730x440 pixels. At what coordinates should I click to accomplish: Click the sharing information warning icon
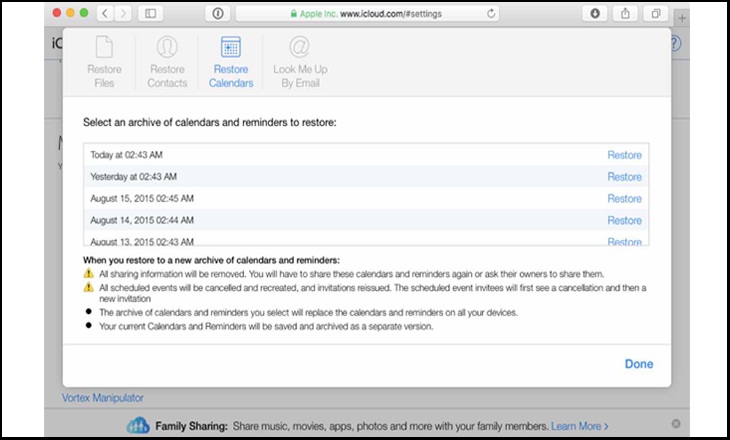point(88,273)
